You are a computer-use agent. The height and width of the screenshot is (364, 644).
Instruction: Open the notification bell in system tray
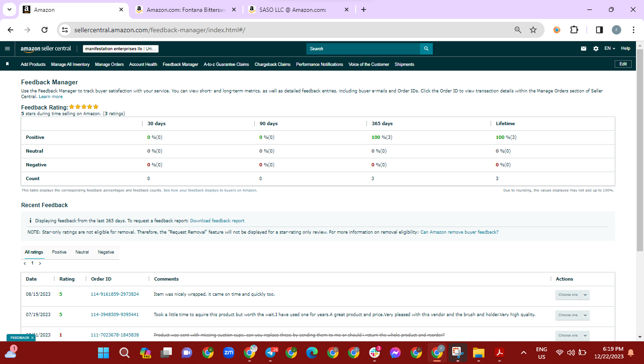click(x=630, y=353)
